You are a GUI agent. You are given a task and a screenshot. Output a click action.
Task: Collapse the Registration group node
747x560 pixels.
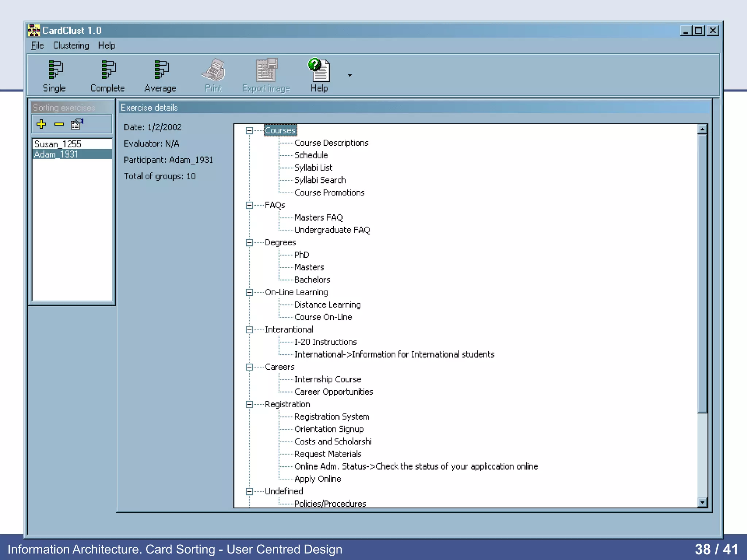pyautogui.click(x=249, y=404)
